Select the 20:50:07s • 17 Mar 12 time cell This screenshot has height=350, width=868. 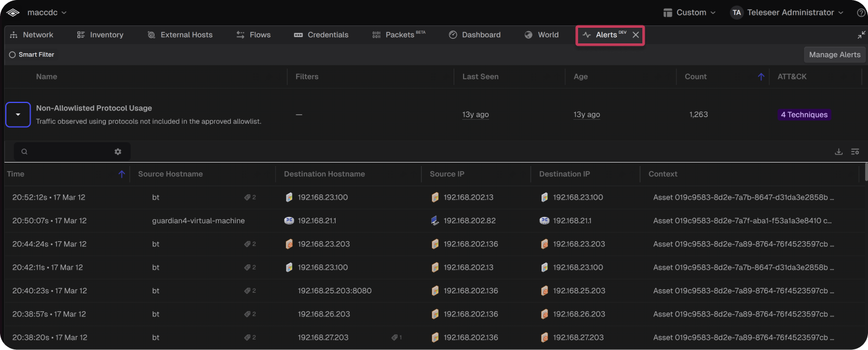(49, 220)
